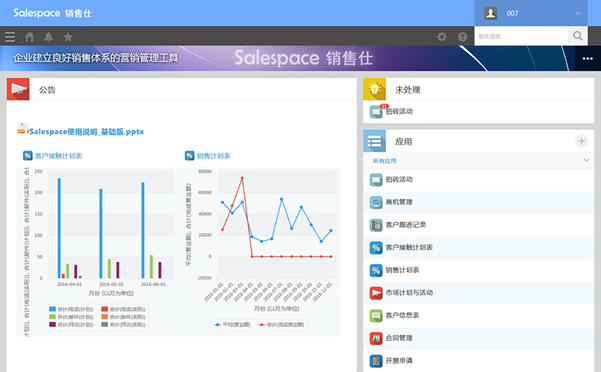Click the Salespace 销售仕 logo in header
The width and height of the screenshot is (601, 372).
[53, 13]
